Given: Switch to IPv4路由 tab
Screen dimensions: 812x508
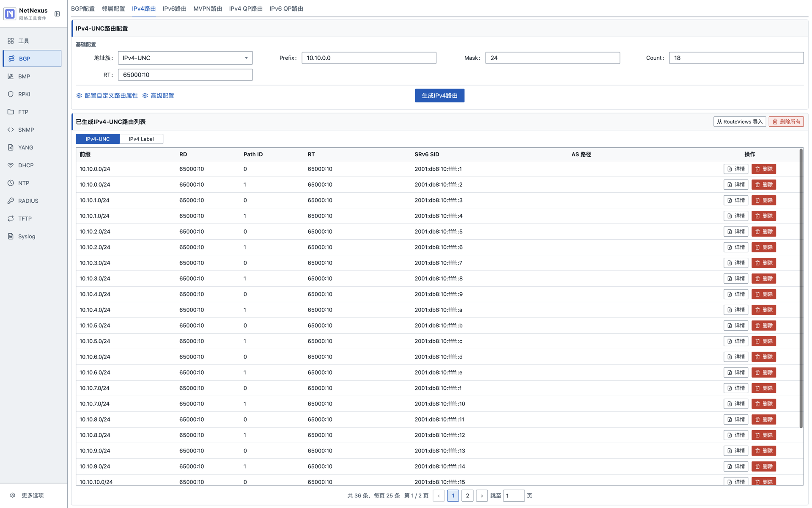Looking at the screenshot, I should pos(144,8).
